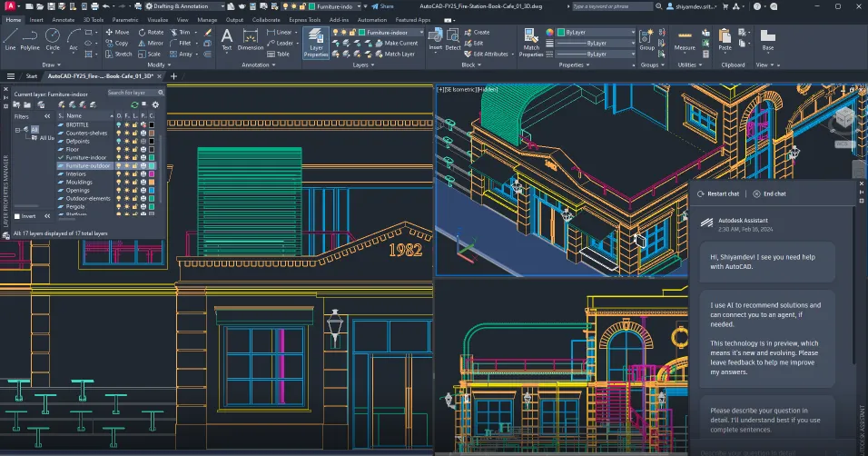Click the Detect block tool
The image size is (868, 456).
453,39
